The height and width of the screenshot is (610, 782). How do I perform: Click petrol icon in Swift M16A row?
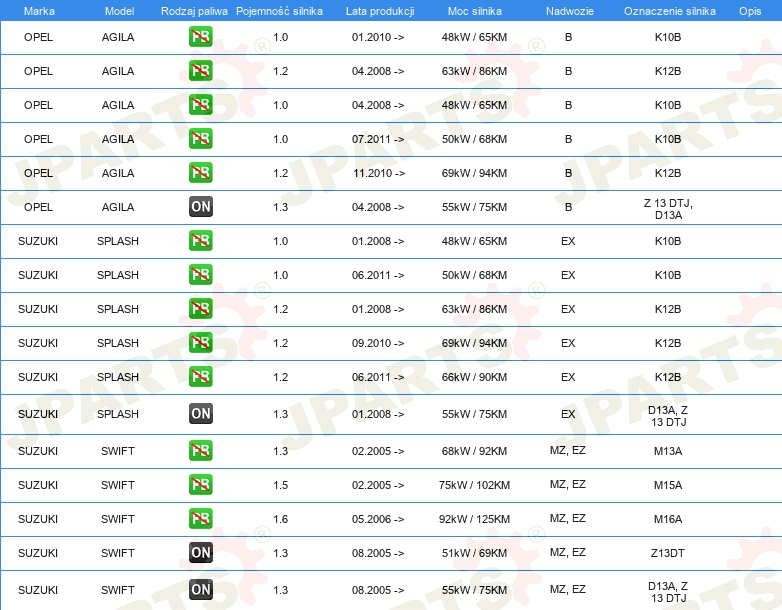click(x=200, y=518)
